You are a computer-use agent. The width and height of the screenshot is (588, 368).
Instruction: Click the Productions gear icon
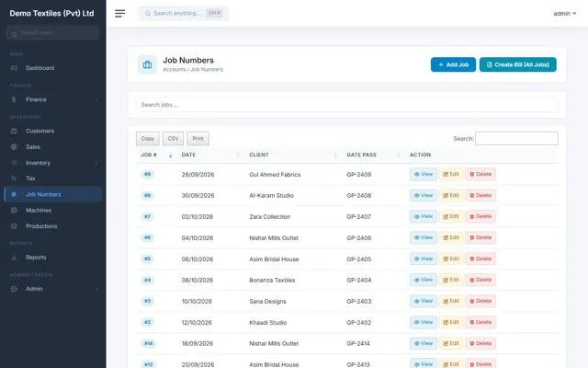tap(14, 226)
